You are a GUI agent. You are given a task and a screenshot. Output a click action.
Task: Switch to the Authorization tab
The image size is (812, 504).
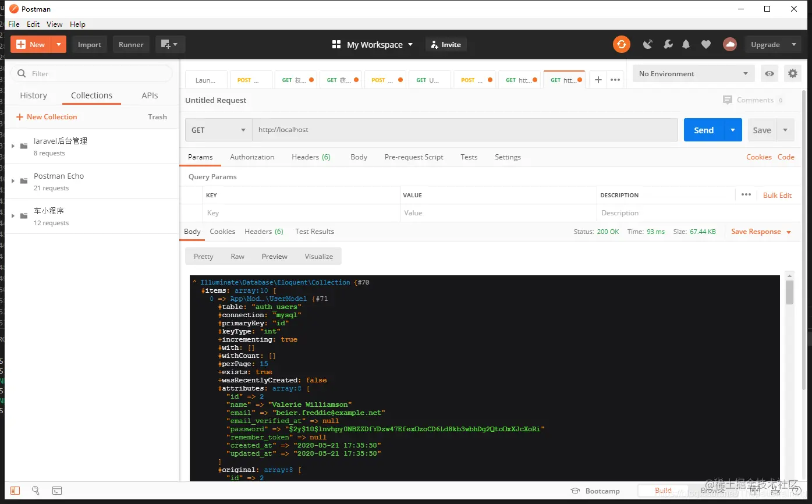pos(252,157)
